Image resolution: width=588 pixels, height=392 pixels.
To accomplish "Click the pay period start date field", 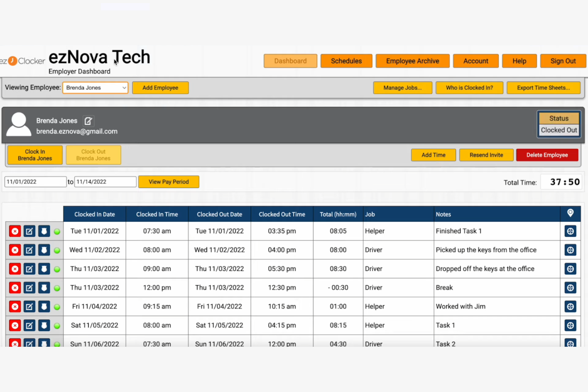I will (x=35, y=182).
